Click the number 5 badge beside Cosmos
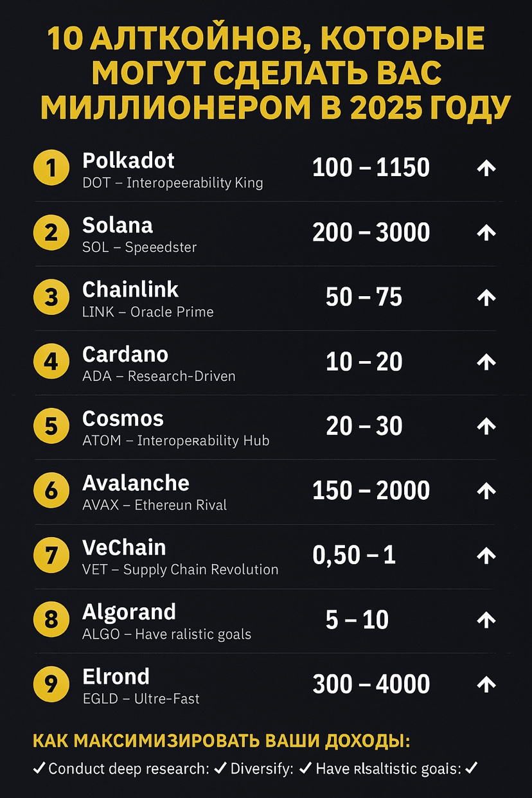 (x=51, y=427)
